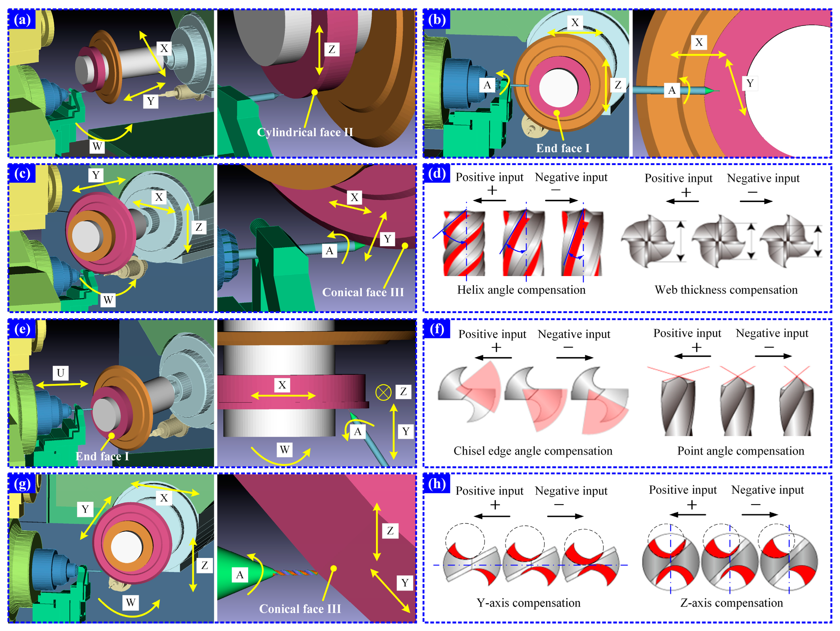
Task: Click the (h) panel label badge
Action: (437, 484)
